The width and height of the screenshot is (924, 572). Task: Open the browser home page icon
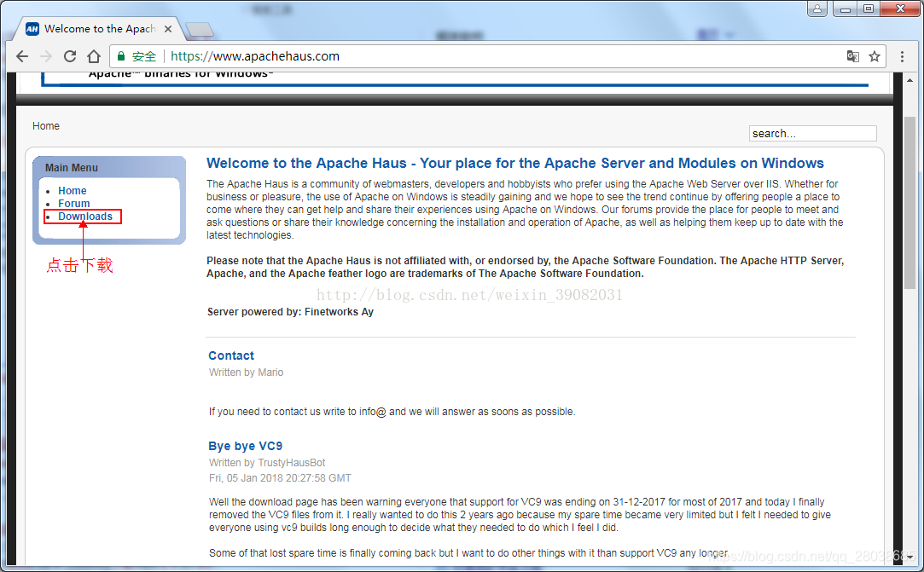[94, 56]
